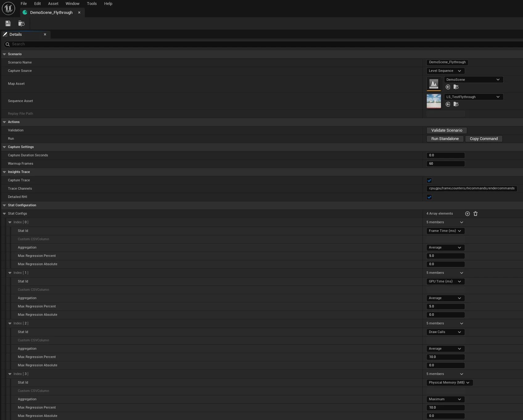Click the Warmup Frames input field

point(445,163)
